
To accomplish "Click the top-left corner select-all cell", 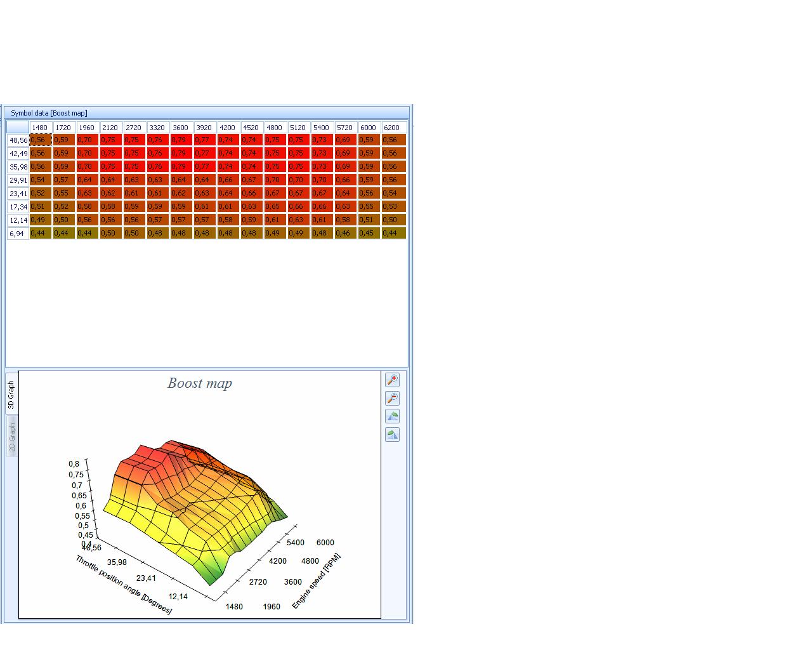I will (18, 128).
